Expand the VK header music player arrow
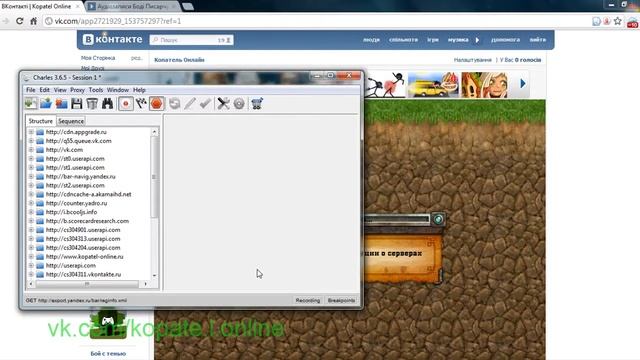 coord(477,40)
